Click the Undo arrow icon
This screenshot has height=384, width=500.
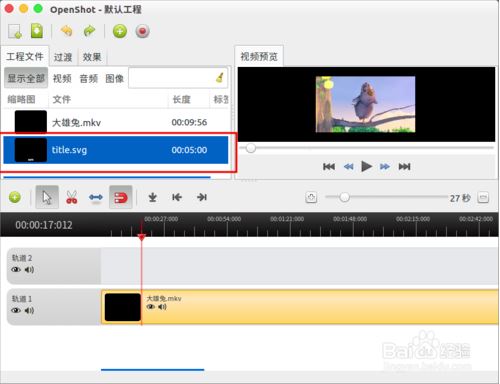pos(67,31)
